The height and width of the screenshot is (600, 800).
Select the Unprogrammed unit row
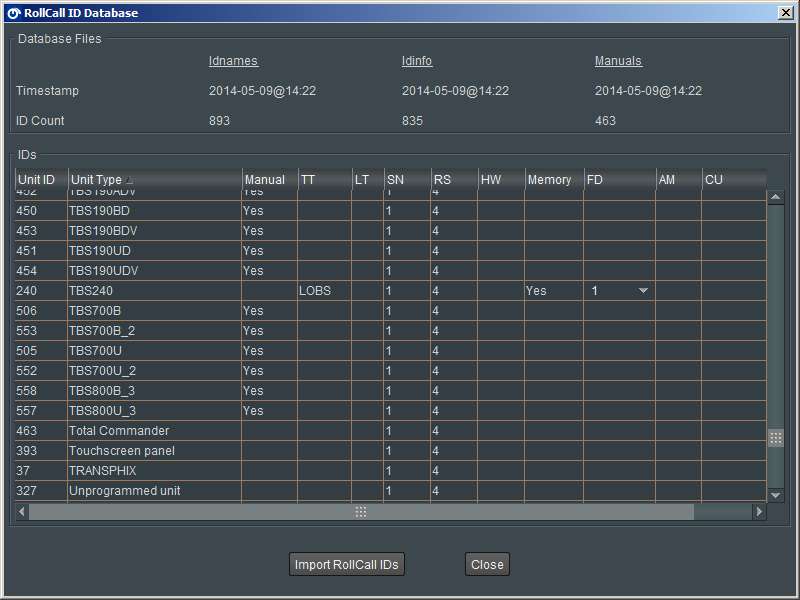click(x=390, y=491)
